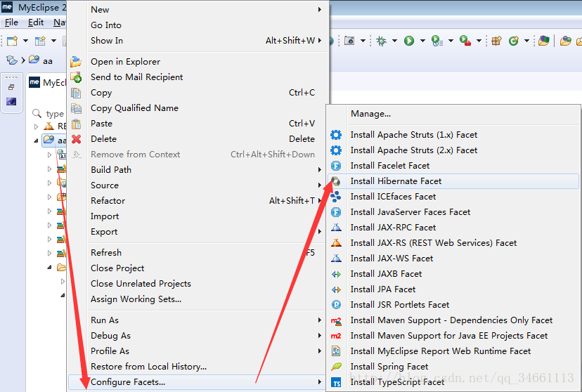The image size is (582, 392).
Task: Select Install TypeScript Facet
Action: (453, 382)
